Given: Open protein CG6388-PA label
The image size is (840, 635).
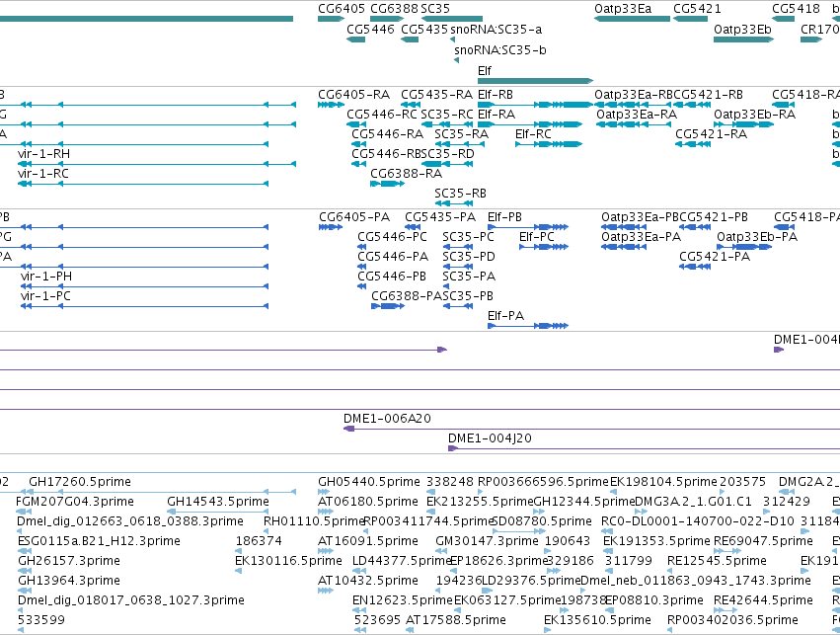Looking at the screenshot, I should coord(407,296).
